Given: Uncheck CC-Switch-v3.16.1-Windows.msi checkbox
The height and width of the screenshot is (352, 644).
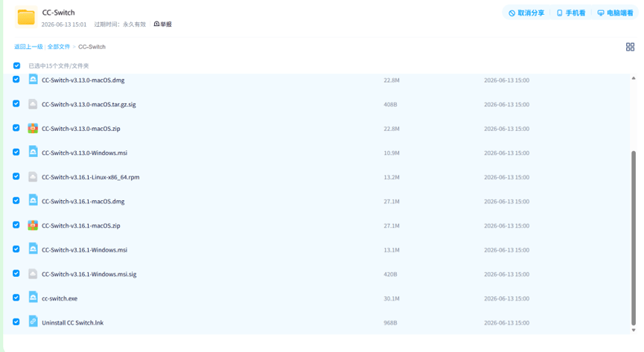Looking at the screenshot, I should coord(16,249).
